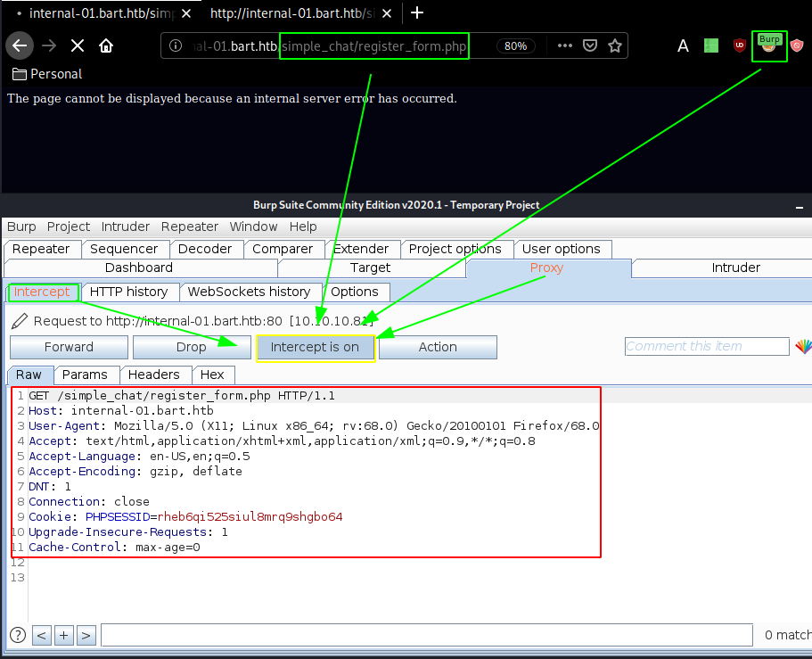Drop the intercepted request

click(x=192, y=347)
